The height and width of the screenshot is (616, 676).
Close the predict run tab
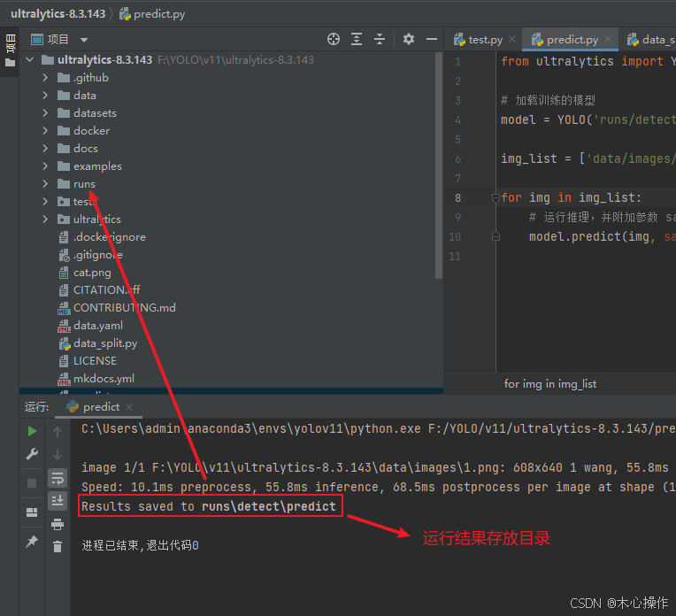coord(129,407)
